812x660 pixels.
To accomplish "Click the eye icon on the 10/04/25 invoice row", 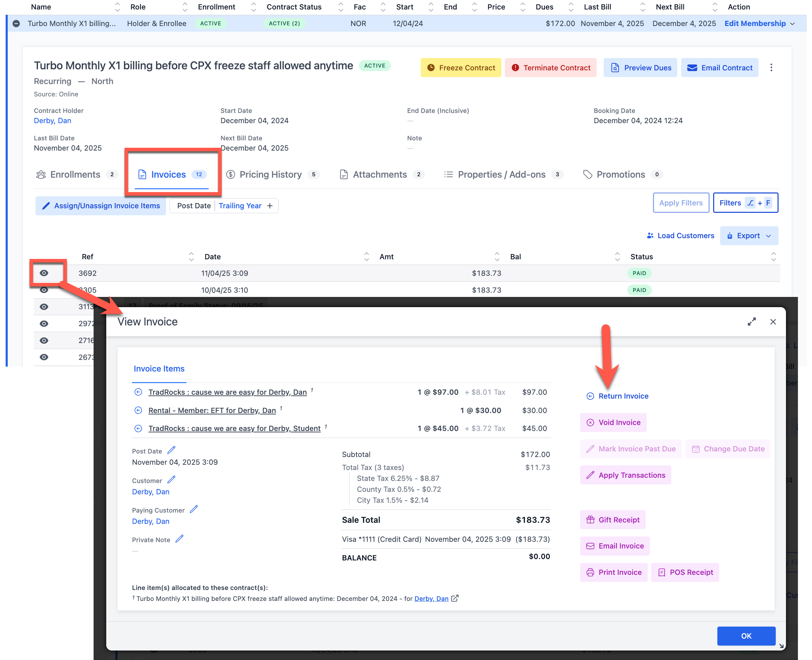I will (44, 291).
